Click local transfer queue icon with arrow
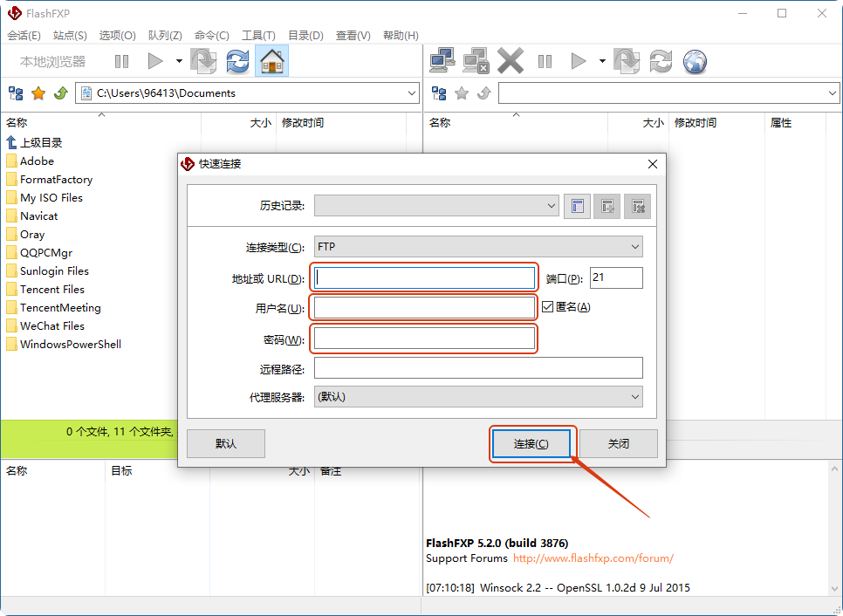 click(x=203, y=61)
